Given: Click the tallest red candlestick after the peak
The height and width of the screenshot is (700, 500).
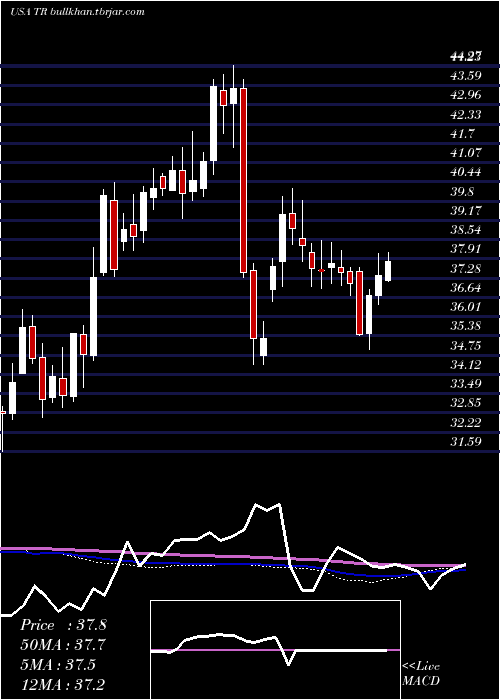Looking at the screenshot, I should (243, 180).
